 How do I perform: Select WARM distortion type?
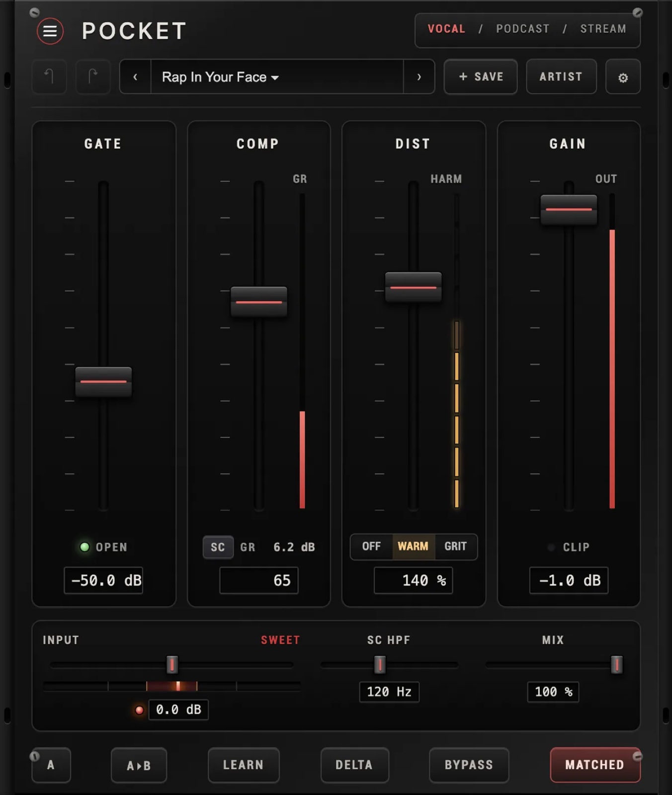click(x=413, y=547)
